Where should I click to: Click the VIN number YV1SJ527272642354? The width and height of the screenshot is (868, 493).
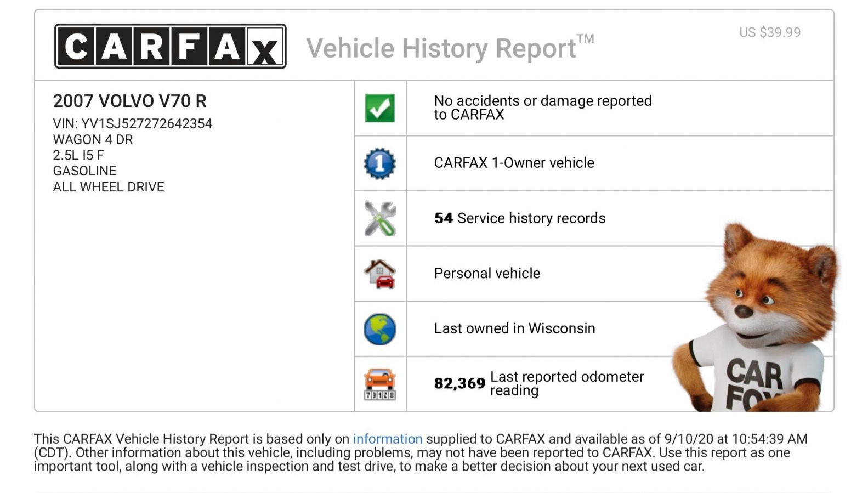[146, 124]
